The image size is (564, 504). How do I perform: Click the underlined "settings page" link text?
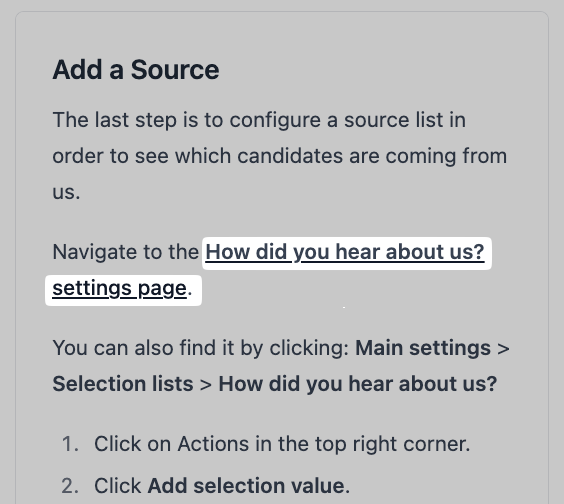(x=119, y=289)
